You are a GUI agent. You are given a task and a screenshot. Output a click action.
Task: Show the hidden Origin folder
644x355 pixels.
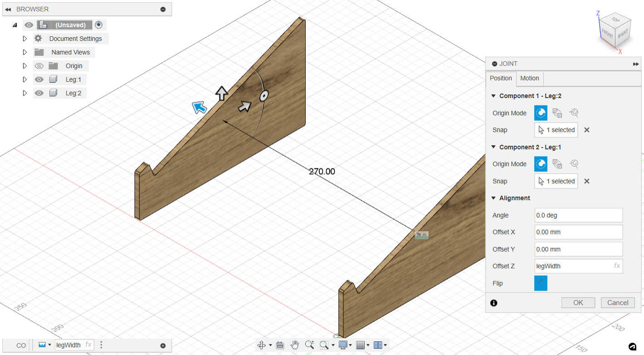pyautogui.click(x=39, y=66)
